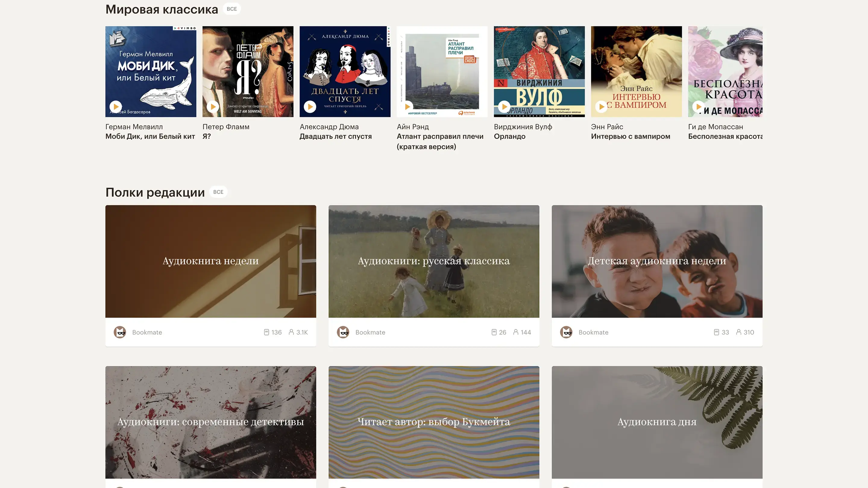Open Детская аудиокнига недели shelf card
Image resolution: width=868 pixels, height=488 pixels.
tap(657, 261)
